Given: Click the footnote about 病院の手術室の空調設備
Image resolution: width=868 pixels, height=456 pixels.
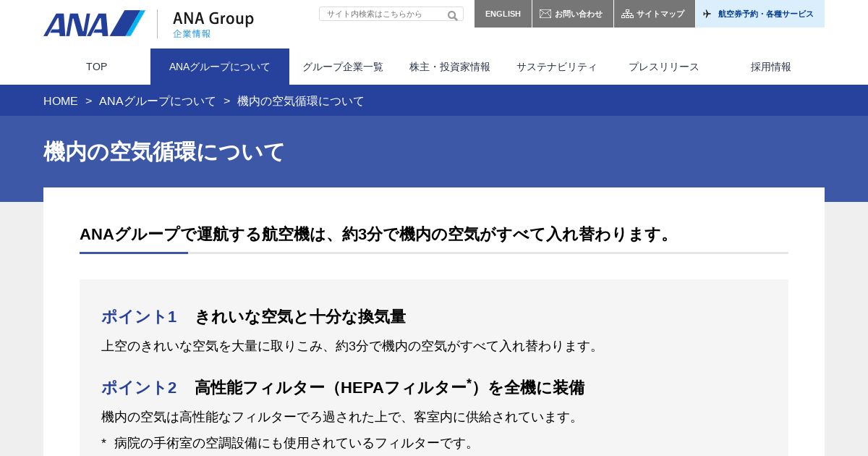Looking at the screenshot, I should coord(290,443).
